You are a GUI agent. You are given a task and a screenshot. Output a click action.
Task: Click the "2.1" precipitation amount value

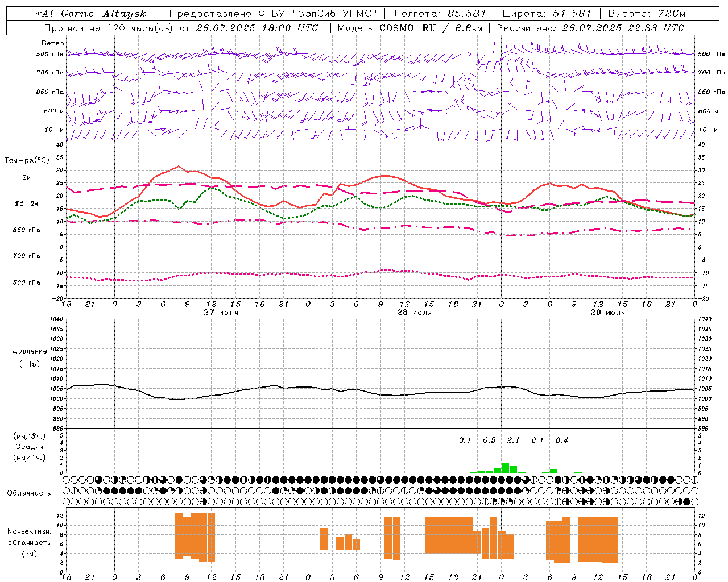[x=513, y=440]
